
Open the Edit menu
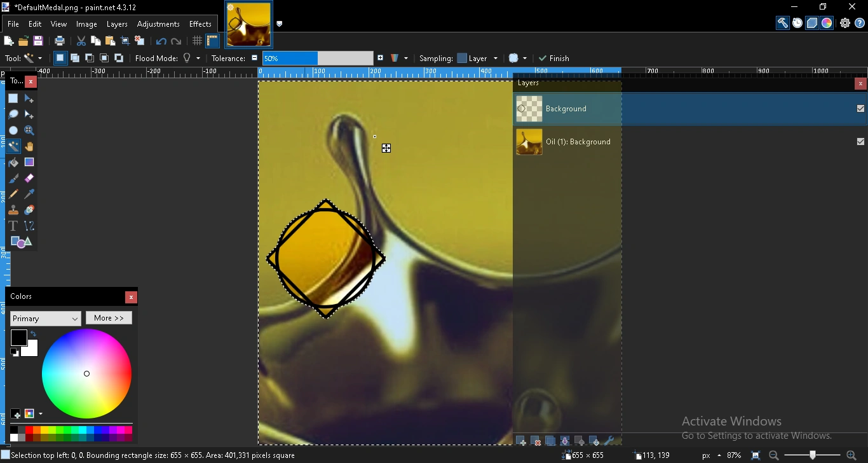(x=35, y=24)
